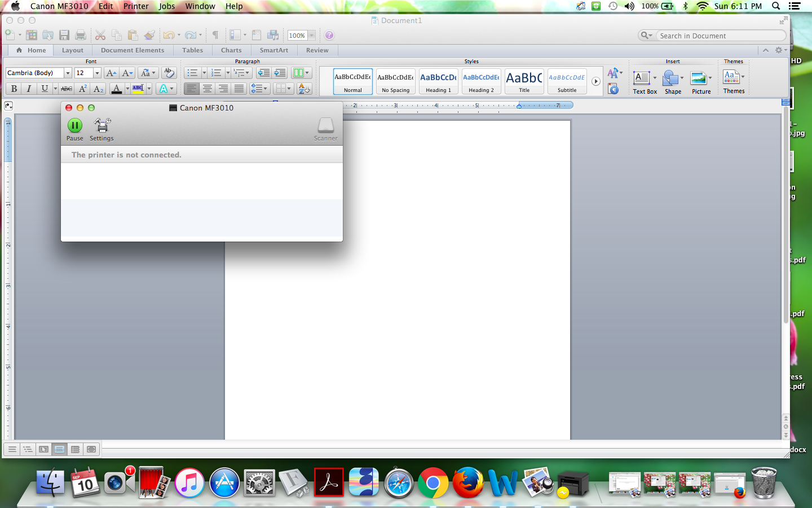Open the font size dropdown

97,73
